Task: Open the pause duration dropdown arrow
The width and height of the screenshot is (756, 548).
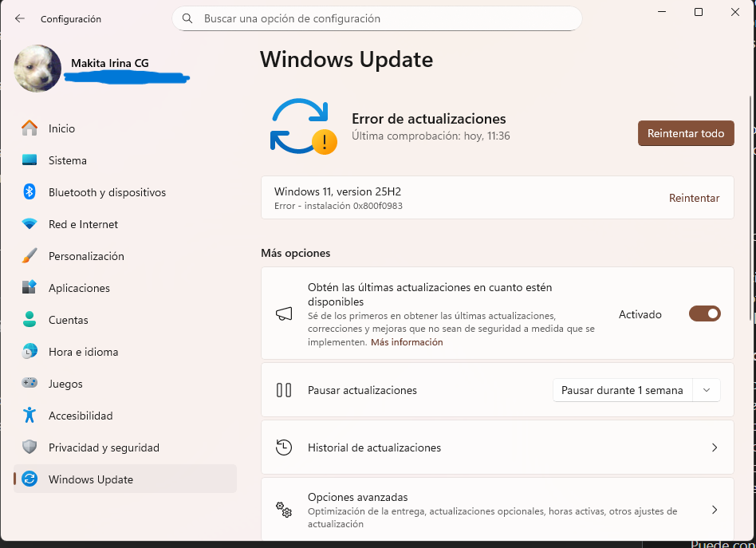Action: click(x=707, y=390)
